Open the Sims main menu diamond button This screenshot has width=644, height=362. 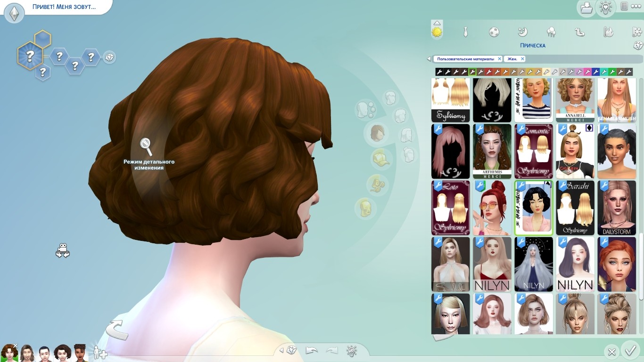pos(14,12)
